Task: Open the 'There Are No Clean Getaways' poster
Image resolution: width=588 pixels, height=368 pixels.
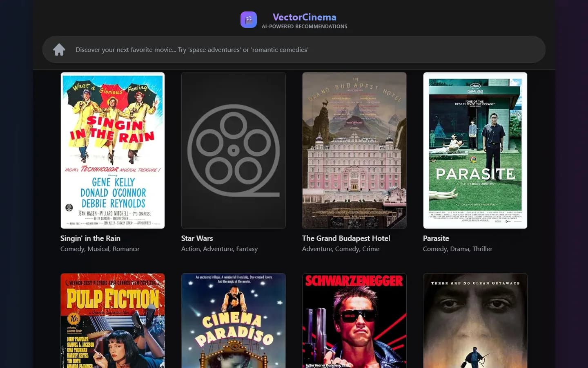Action: [475, 321]
